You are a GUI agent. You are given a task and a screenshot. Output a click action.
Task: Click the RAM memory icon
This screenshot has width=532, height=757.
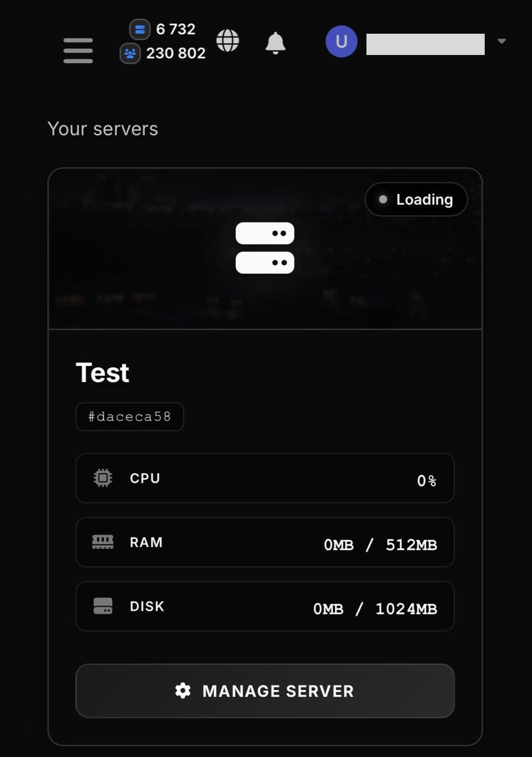pos(103,542)
